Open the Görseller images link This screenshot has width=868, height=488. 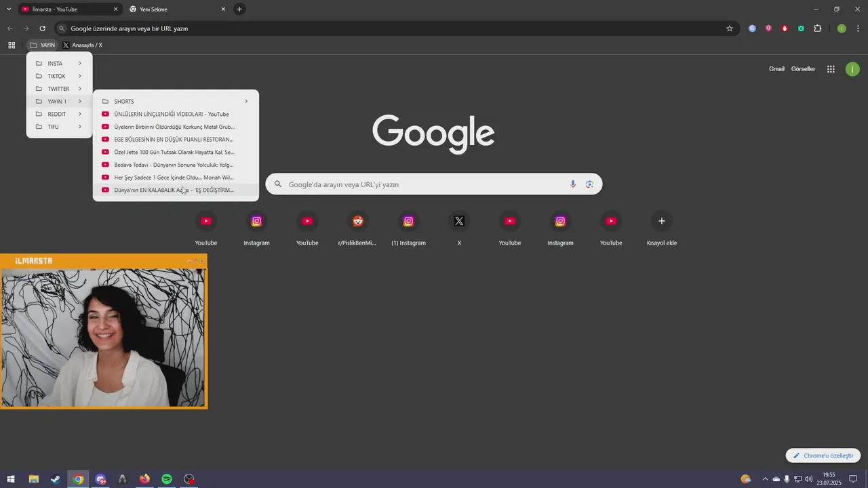(x=803, y=69)
